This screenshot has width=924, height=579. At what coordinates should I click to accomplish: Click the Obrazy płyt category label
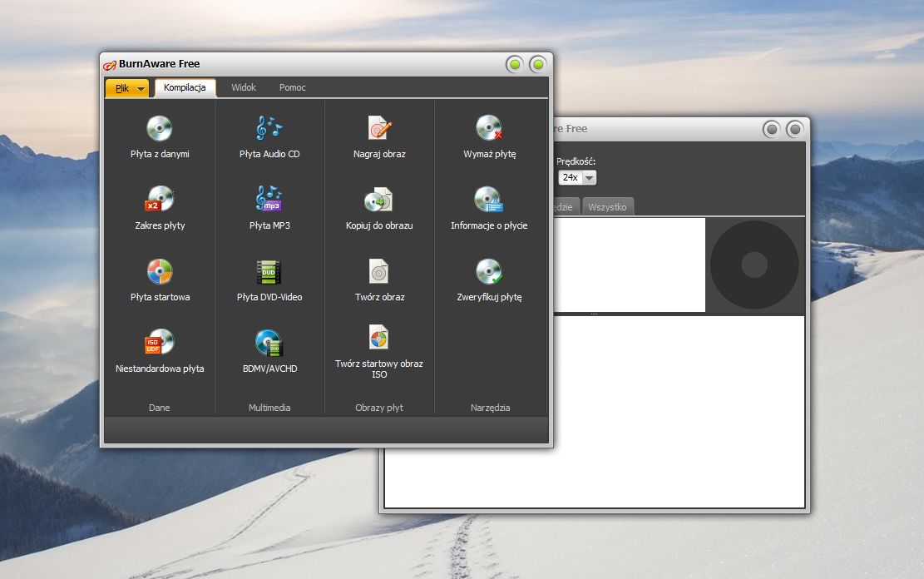click(x=379, y=408)
